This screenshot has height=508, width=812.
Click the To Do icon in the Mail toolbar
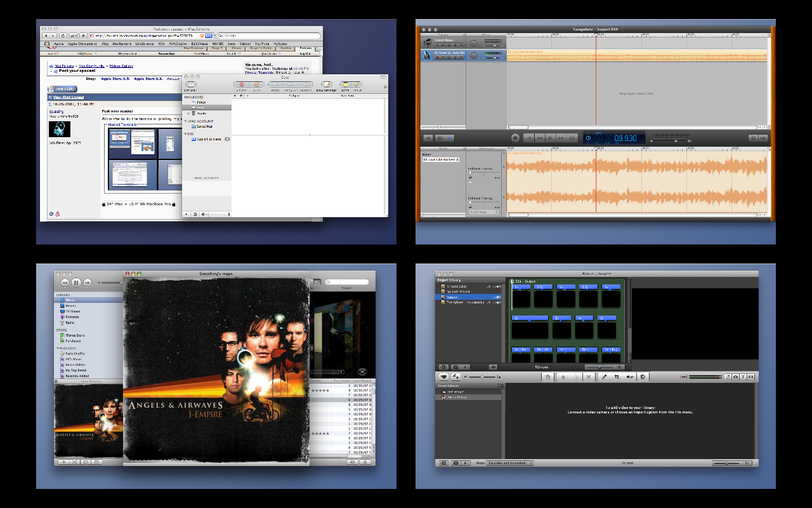357,84
